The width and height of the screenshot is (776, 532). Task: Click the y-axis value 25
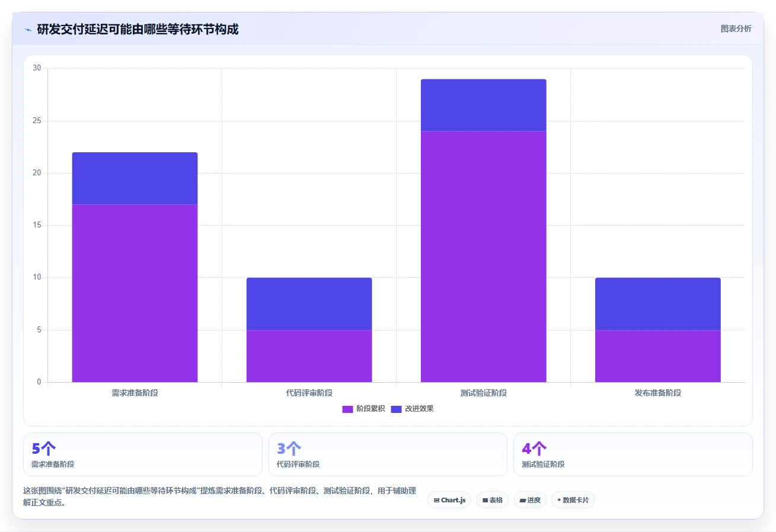pos(37,121)
